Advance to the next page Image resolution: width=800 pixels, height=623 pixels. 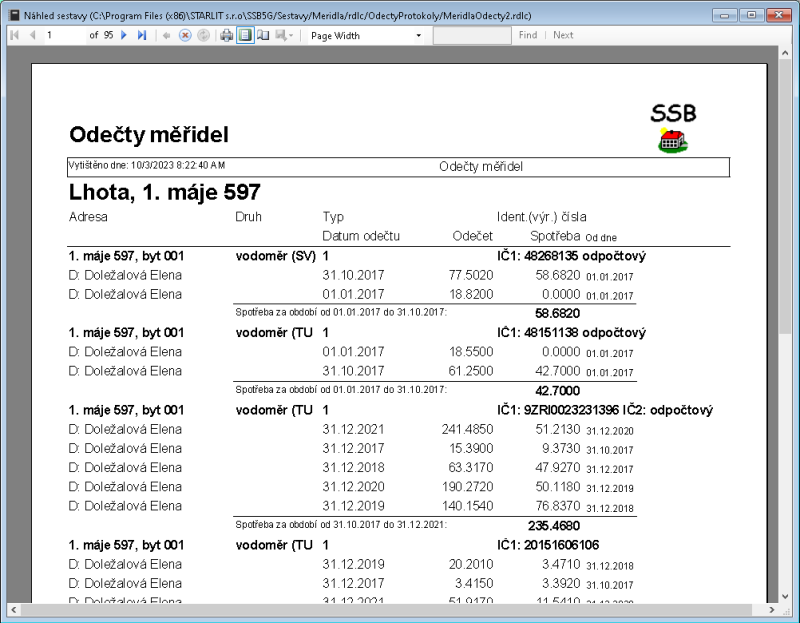point(124,35)
